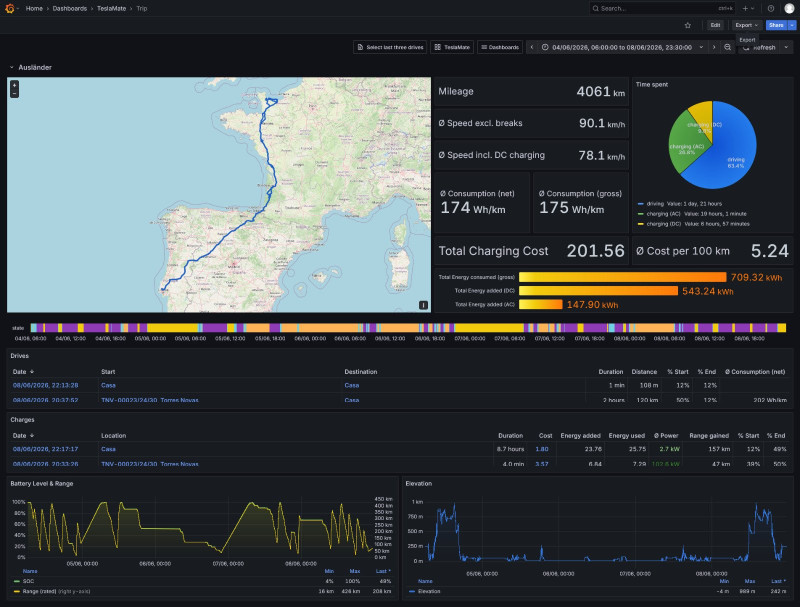Click Ø Cost per 100 km value 5.24
The height and width of the screenshot is (607, 800).
pos(769,251)
